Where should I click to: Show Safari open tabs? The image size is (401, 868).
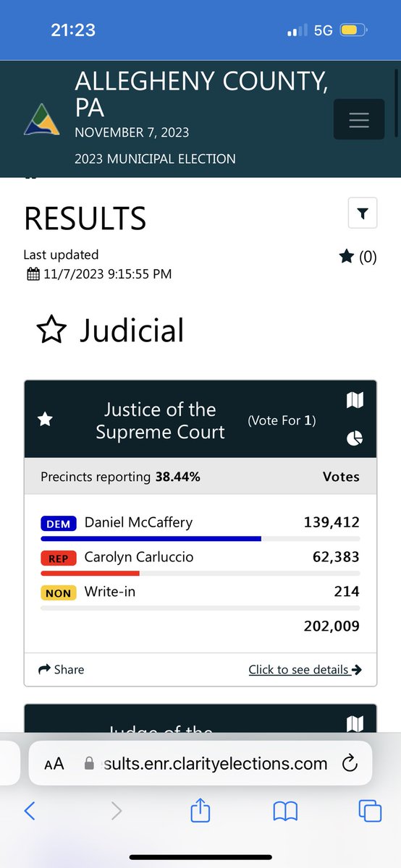tap(370, 811)
